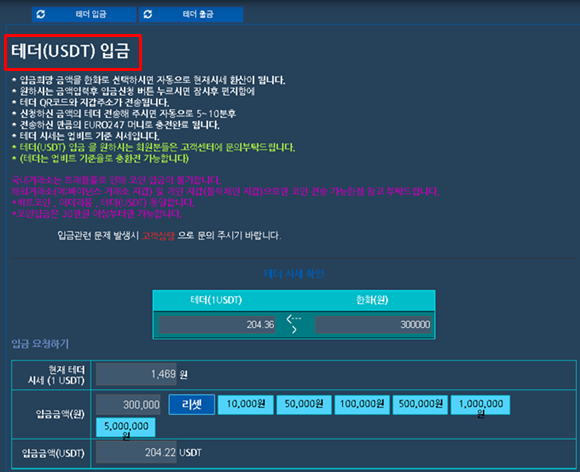Click the 입금금액(원) row label
This screenshot has height=472, width=580.
click(60, 414)
